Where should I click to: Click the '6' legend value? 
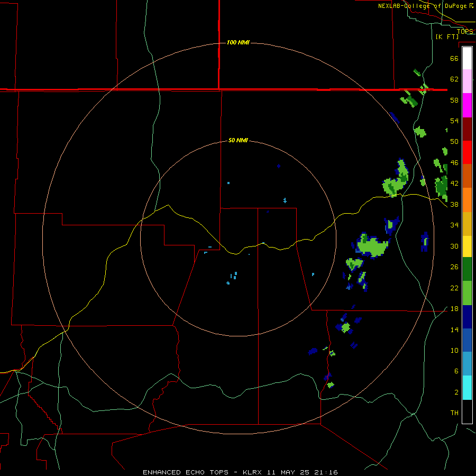coord(456,371)
